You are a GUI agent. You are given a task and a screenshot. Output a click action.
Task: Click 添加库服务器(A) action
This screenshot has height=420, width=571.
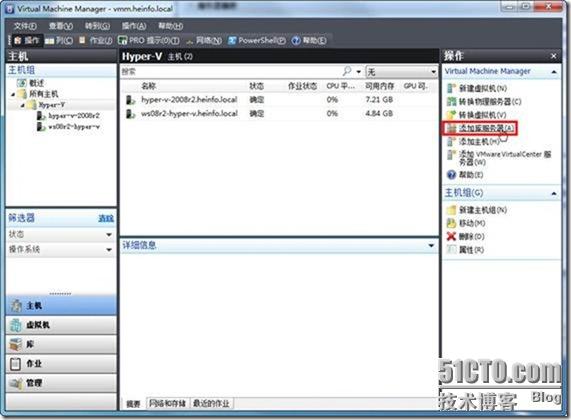tap(480, 128)
